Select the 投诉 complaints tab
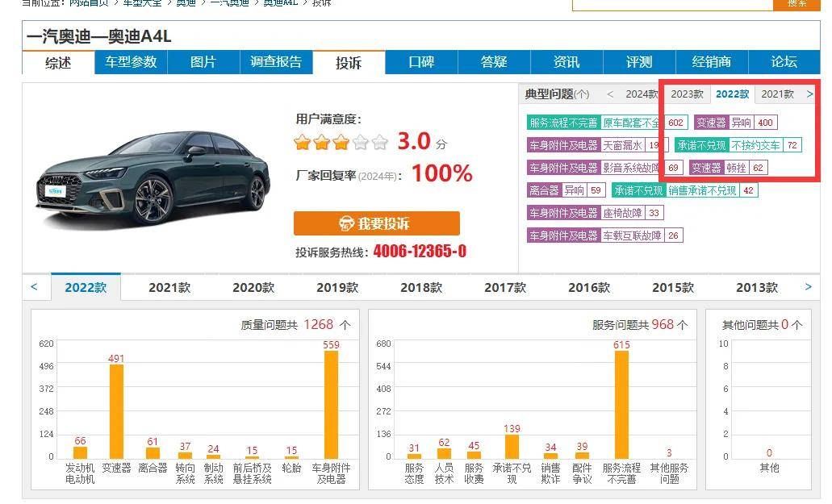The image size is (832, 504). coord(349,63)
